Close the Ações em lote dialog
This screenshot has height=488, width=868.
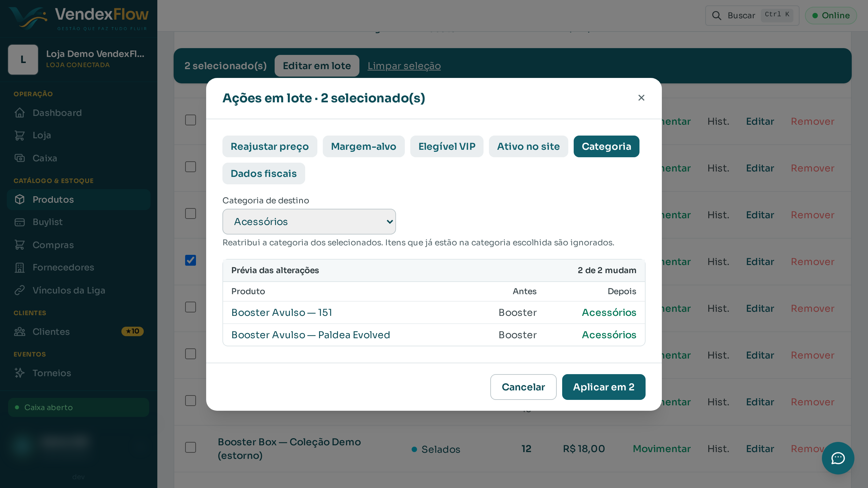(x=641, y=98)
